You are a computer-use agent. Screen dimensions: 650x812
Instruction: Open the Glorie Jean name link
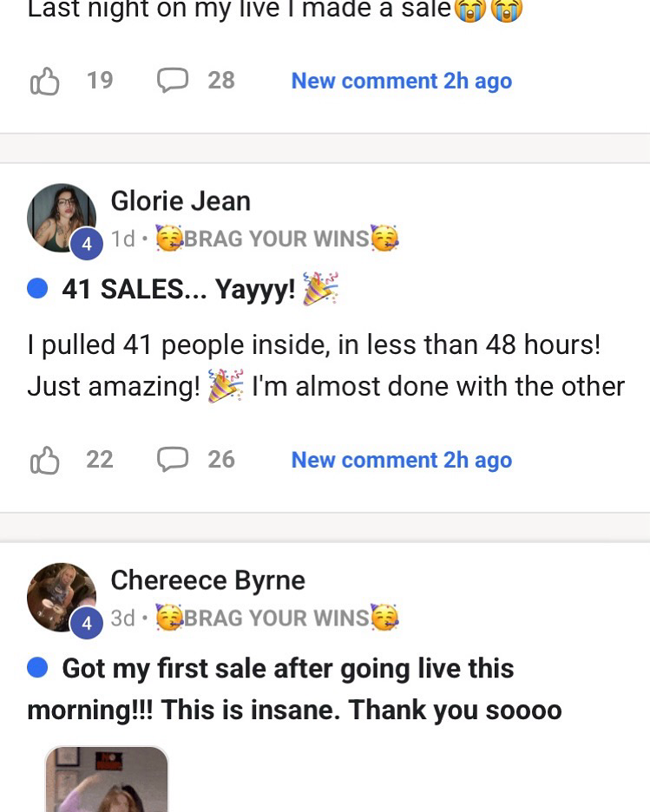click(181, 201)
